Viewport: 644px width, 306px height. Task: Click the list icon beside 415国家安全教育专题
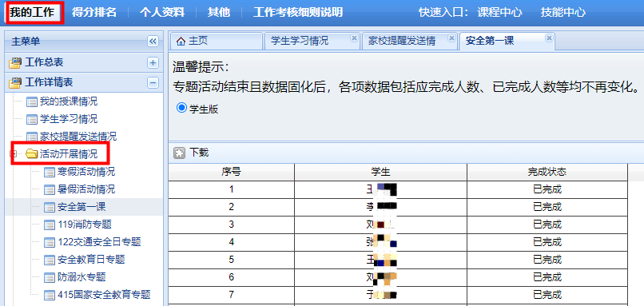tap(50, 295)
